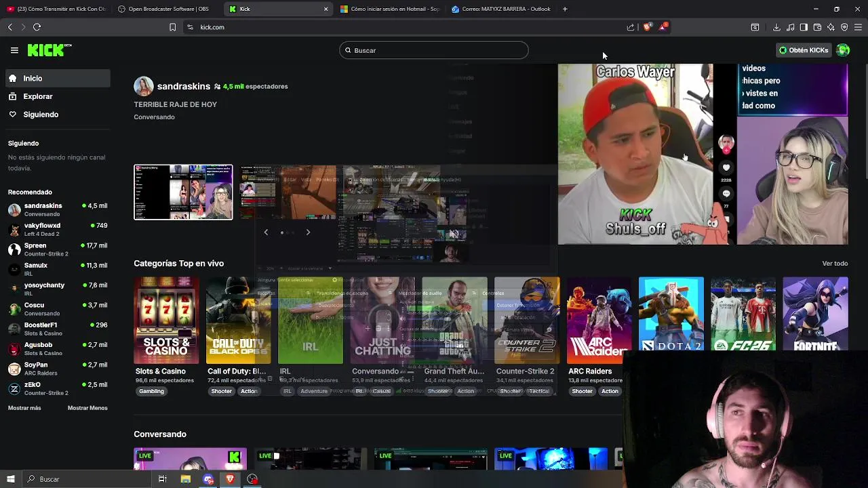This screenshot has height=488, width=868.
Task: Click the Gambling tag under Slots & Casino
Action: [151, 391]
